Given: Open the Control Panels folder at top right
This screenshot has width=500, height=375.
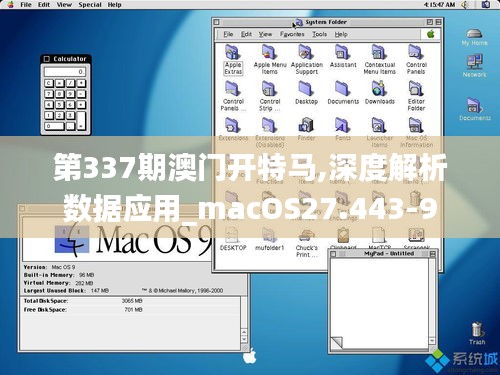Looking at the screenshot, I should point(416,53).
